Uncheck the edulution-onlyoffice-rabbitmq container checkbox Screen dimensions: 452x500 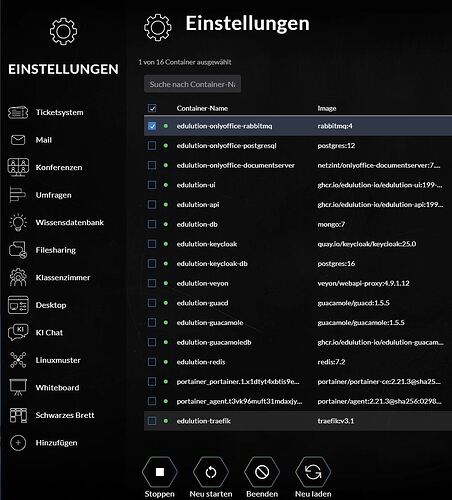tap(152, 126)
